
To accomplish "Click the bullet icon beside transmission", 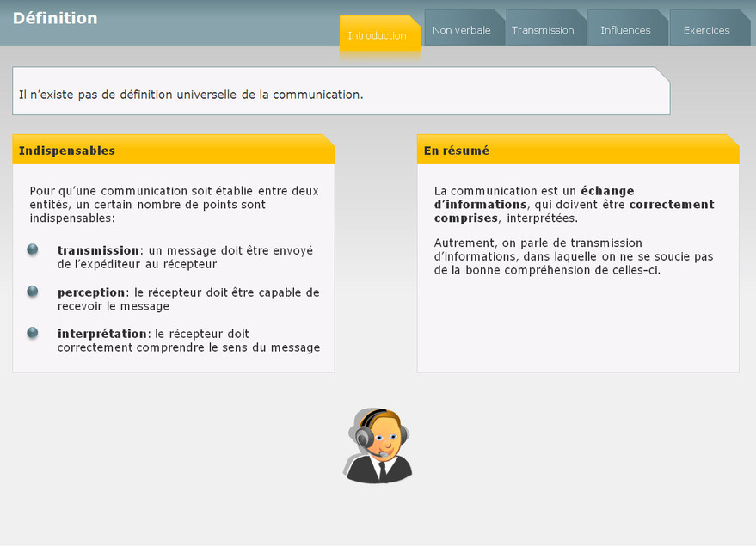I will tap(33, 250).
